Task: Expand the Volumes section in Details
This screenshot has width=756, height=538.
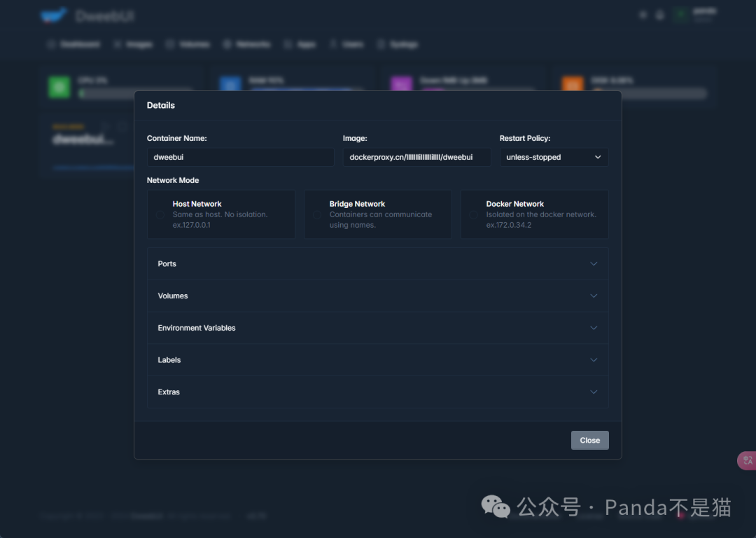Action: (377, 296)
